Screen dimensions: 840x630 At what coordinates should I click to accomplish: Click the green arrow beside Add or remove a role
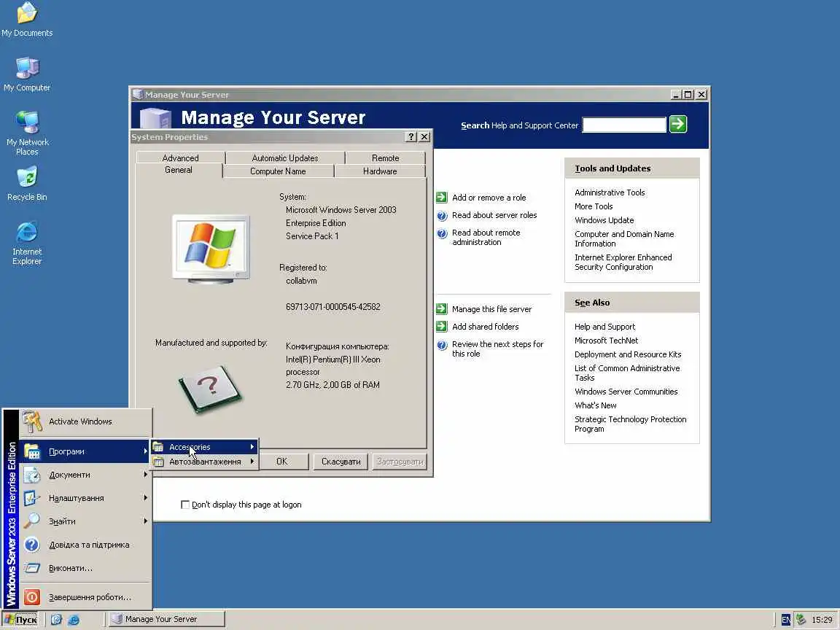coord(441,197)
